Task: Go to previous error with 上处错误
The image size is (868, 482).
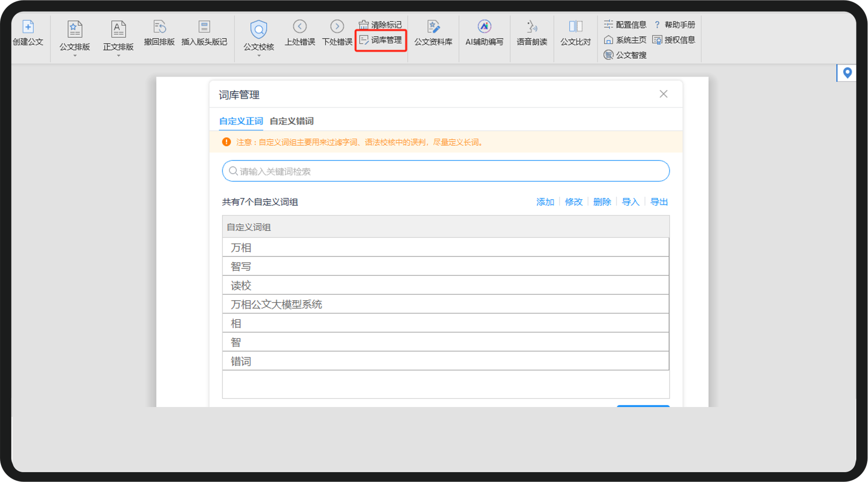Action: [x=300, y=33]
